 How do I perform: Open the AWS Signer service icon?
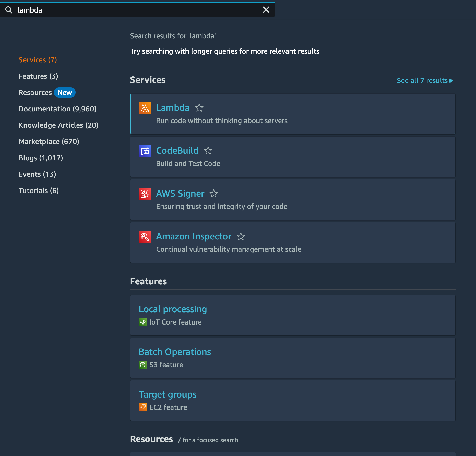point(145,194)
